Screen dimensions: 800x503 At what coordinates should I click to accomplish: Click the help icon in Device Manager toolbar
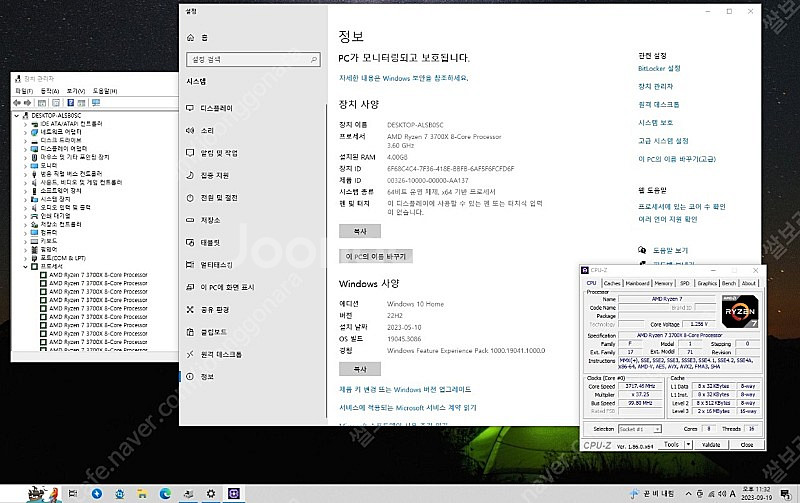(x=70, y=103)
